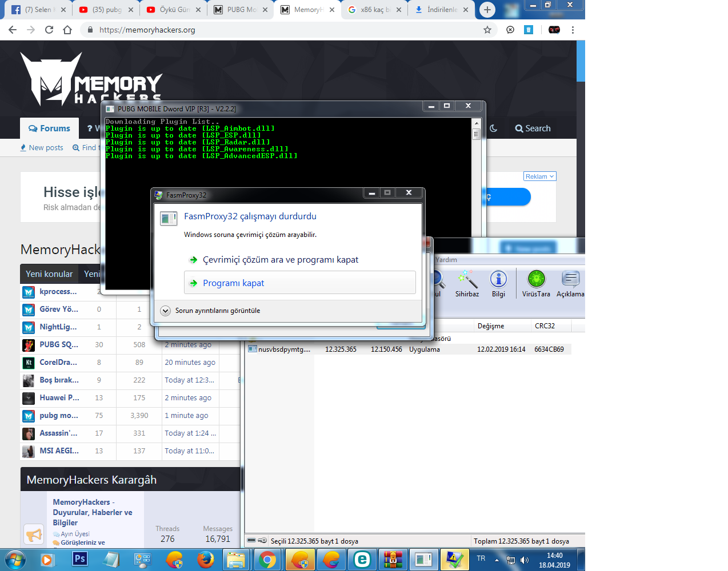This screenshot has width=728, height=571.
Task: Toggle dark mode moon icon on forum
Action: point(494,128)
